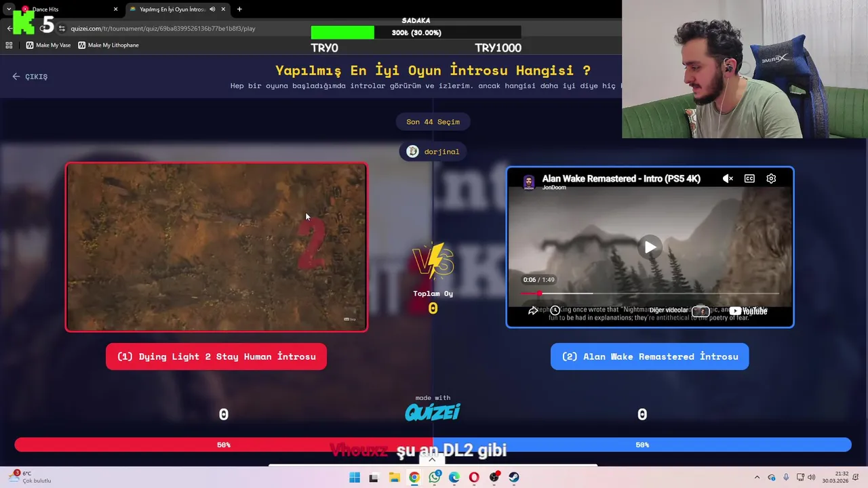This screenshot has height=488, width=868.
Task: Open the video on YouTube logo
Action: [x=748, y=311]
